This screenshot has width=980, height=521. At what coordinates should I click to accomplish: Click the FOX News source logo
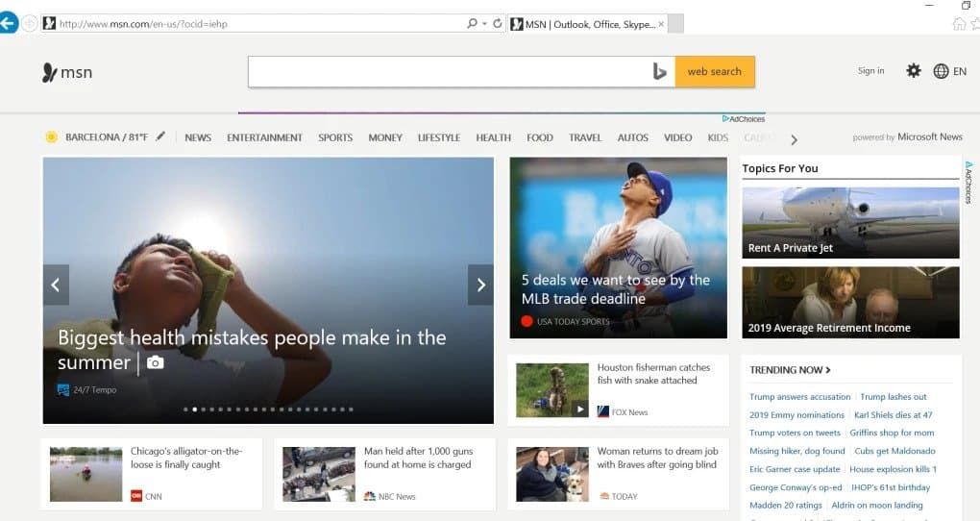click(602, 411)
